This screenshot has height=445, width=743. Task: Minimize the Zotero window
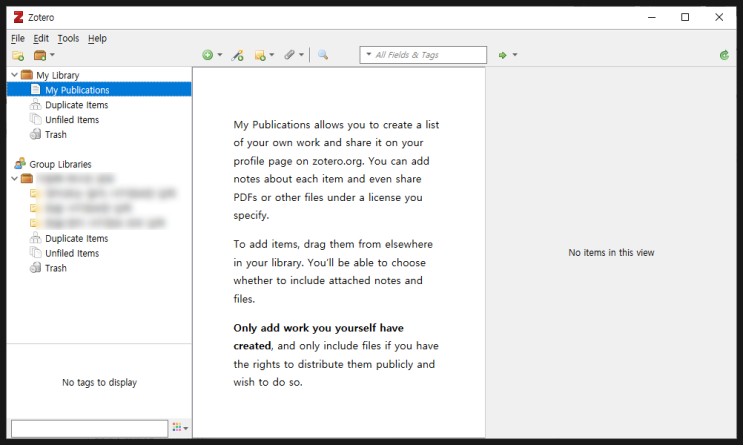pos(652,18)
